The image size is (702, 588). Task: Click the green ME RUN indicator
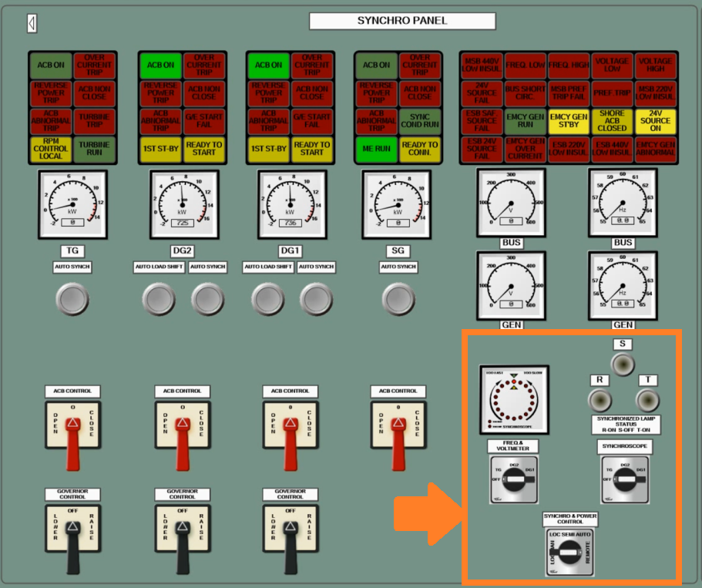pyautogui.click(x=376, y=150)
